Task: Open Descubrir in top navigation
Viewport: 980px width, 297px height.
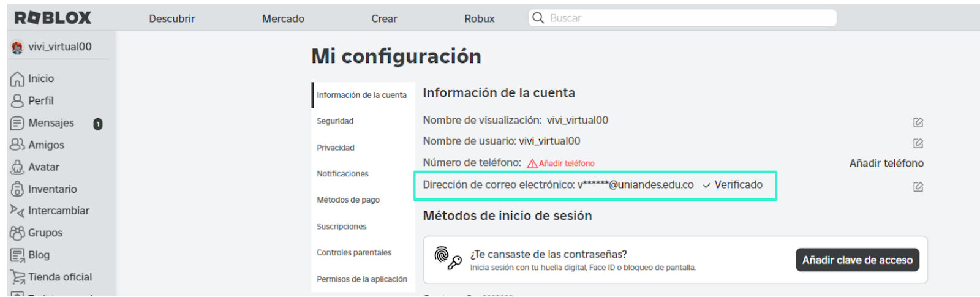Action: pos(172,19)
